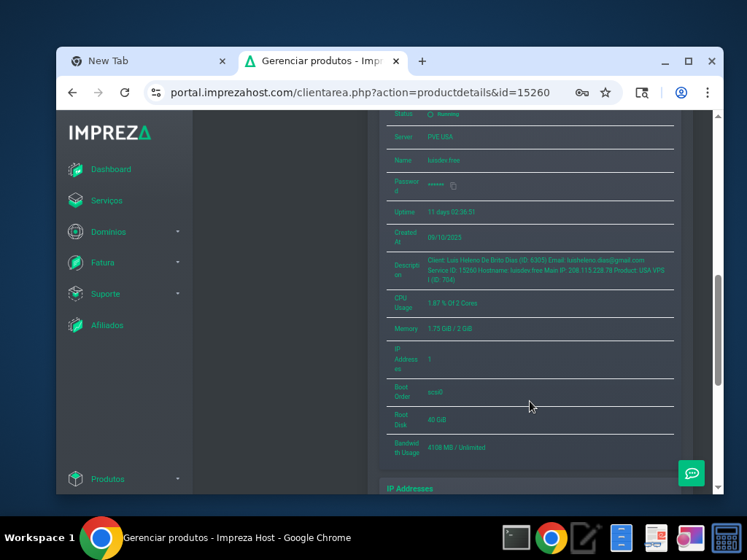Image resolution: width=747 pixels, height=560 pixels.
Task: Click the 'Running' status indicator
Action: (x=444, y=114)
